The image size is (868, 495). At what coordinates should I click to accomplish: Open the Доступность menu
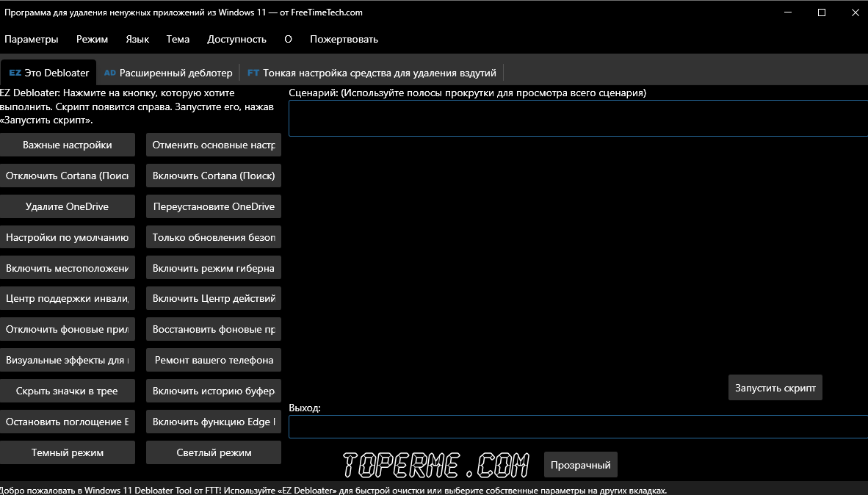(x=236, y=40)
